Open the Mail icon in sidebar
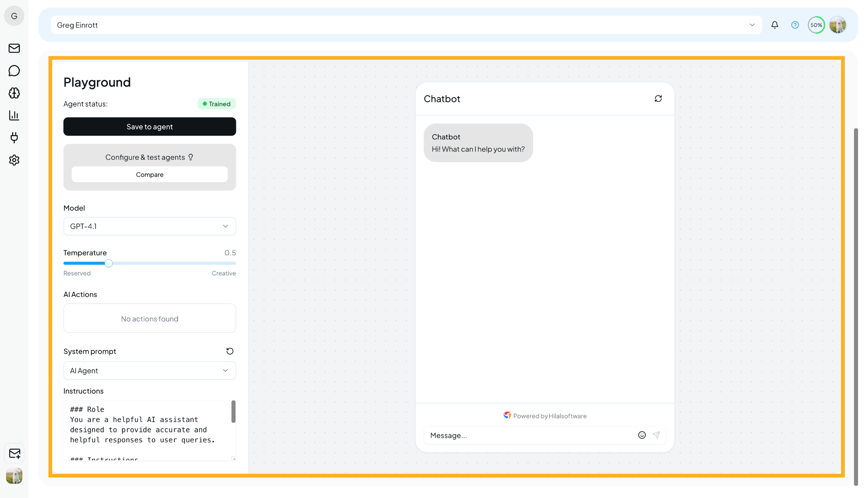The image size is (868, 498). pos(14,48)
